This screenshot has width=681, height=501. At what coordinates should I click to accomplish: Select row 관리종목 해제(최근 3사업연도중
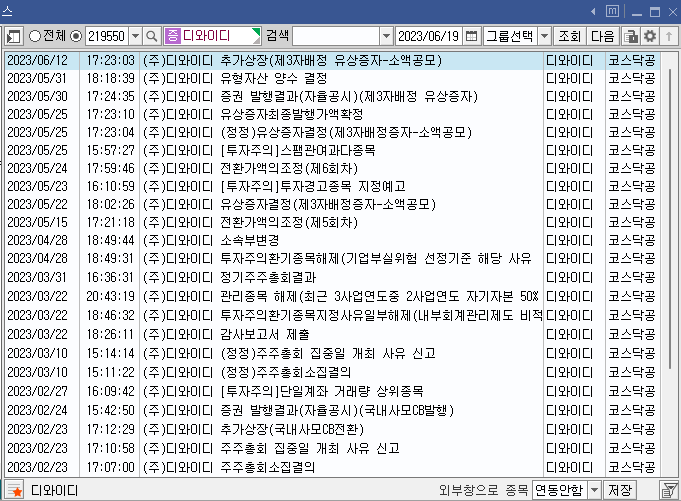pos(333,297)
